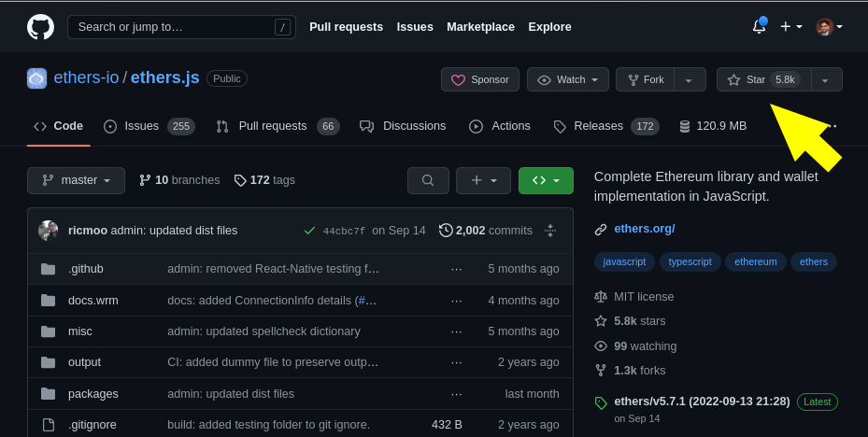Open the output folder
Image resolution: width=868 pixels, height=437 pixels.
click(84, 362)
